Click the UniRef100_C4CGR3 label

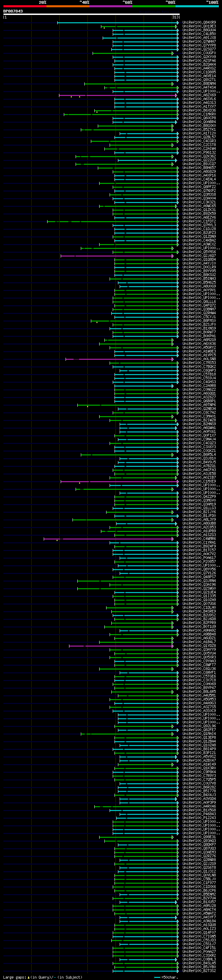coord(199,141)
